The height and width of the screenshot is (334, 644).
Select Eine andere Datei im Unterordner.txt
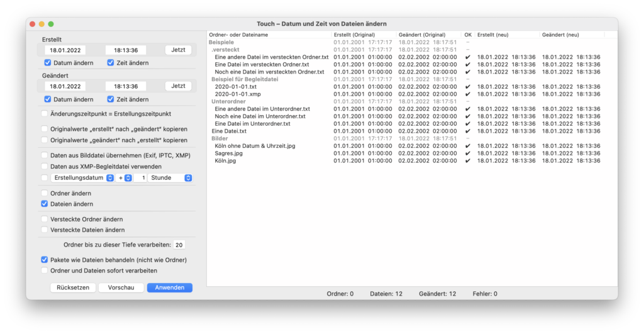tap(413, 109)
